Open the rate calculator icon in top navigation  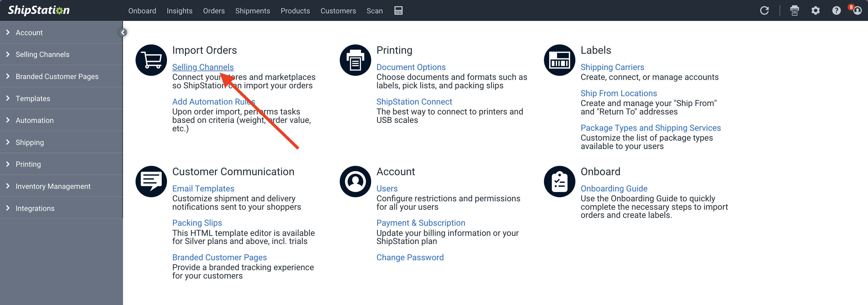coord(398,10)
